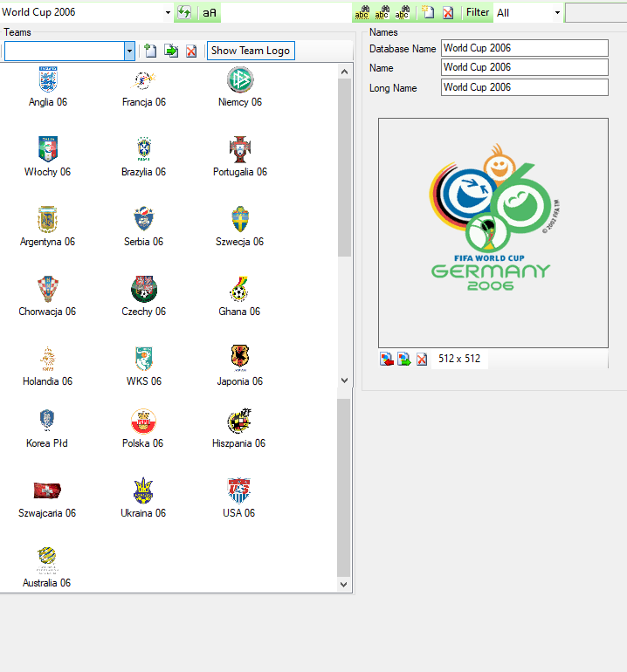Click the Show Team Logo button
627x672 pixels.
(x=251, y=51)
